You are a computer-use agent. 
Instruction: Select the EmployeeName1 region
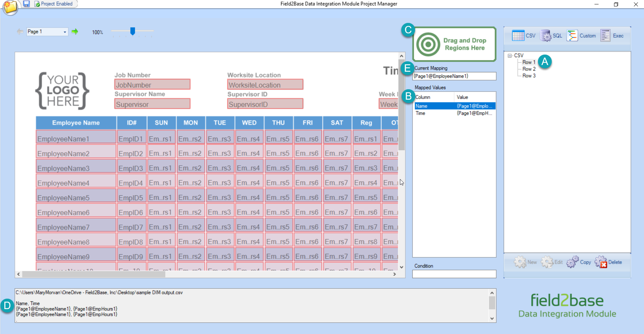[x=76, y=137]
